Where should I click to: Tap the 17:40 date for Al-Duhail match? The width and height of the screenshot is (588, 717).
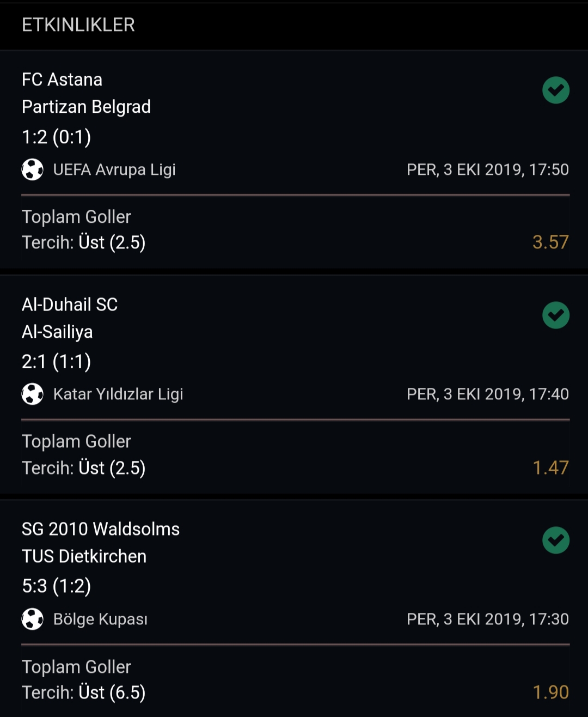click(x=488, y=394)
